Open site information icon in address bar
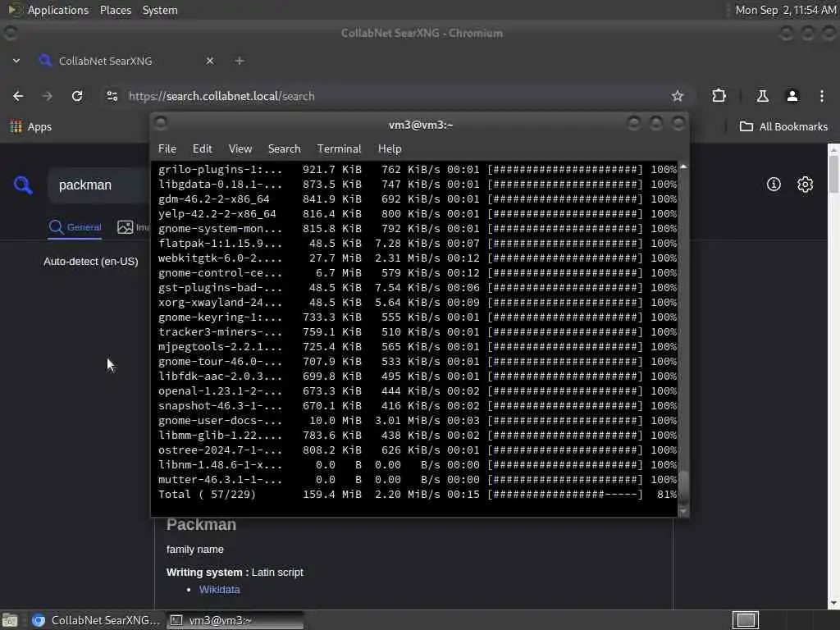 (x=112, y=96)
